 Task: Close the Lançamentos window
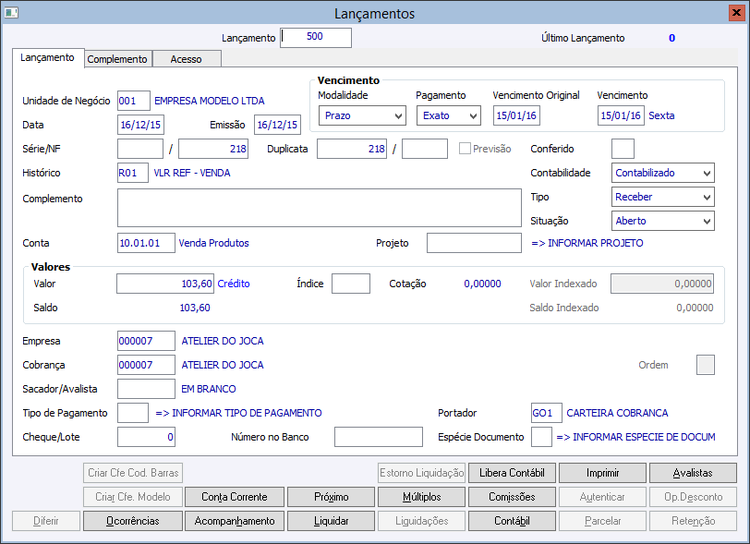737,13
